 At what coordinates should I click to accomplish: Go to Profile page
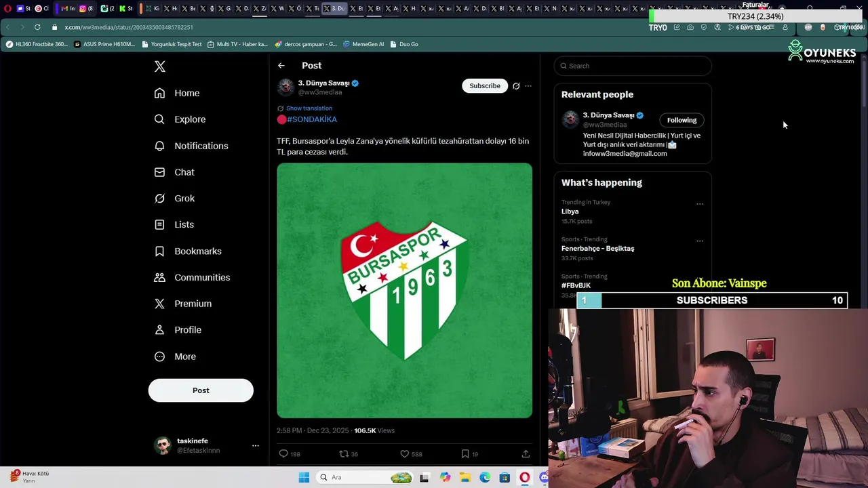[x=178, y=330]
